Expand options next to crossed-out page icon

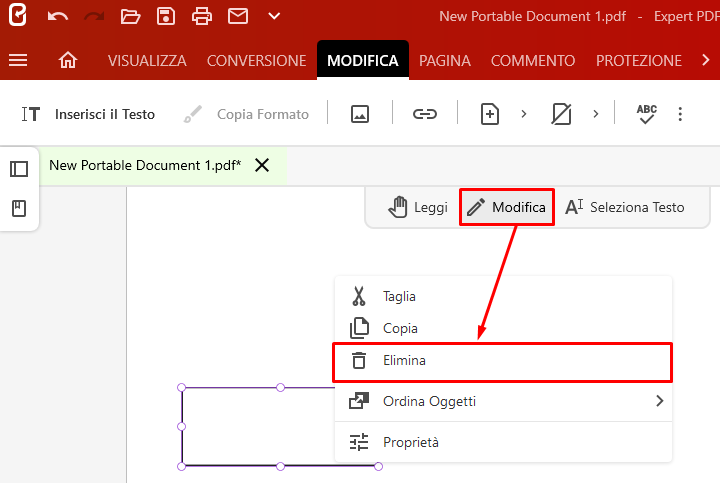tap(596, 114)
